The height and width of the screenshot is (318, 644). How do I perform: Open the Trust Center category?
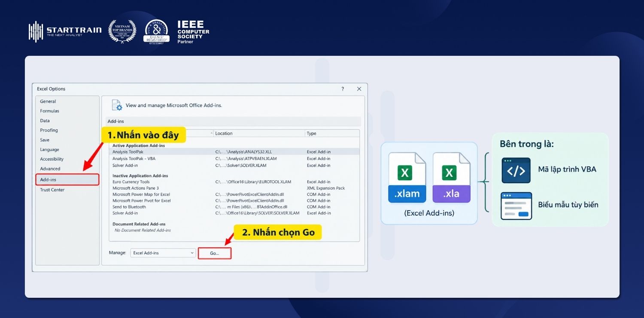pos(52,190)
